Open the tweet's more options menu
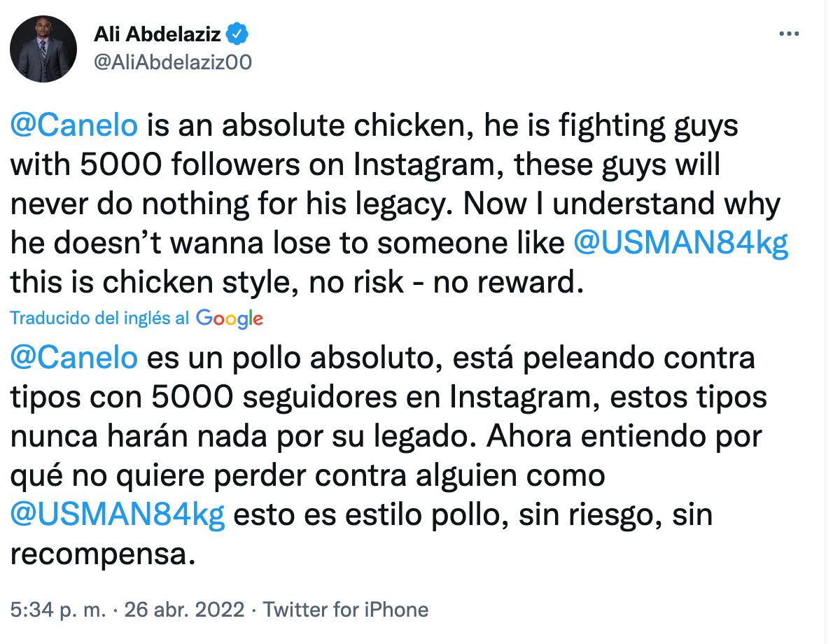Image resolution: width=833 pixels, height=644 pixels. click(x=789, y=34)
